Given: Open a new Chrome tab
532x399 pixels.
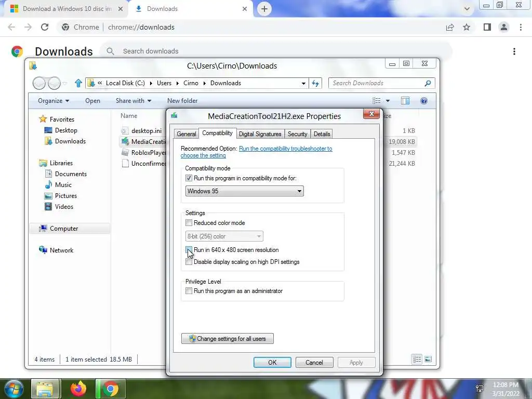Looking at the screenshot, I should pyautogui.click(x=264, y=9).
